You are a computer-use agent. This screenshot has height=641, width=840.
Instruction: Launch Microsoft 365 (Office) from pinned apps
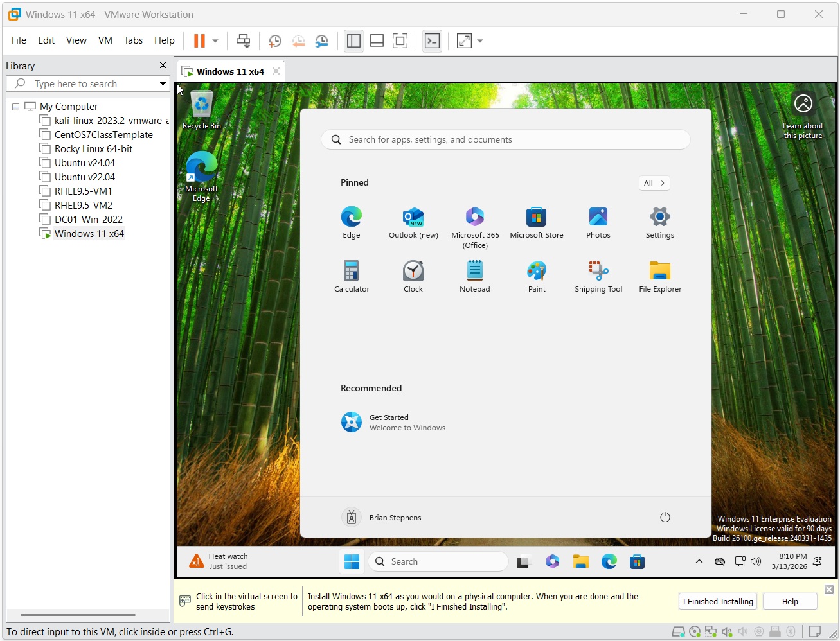tap(475, 227)
